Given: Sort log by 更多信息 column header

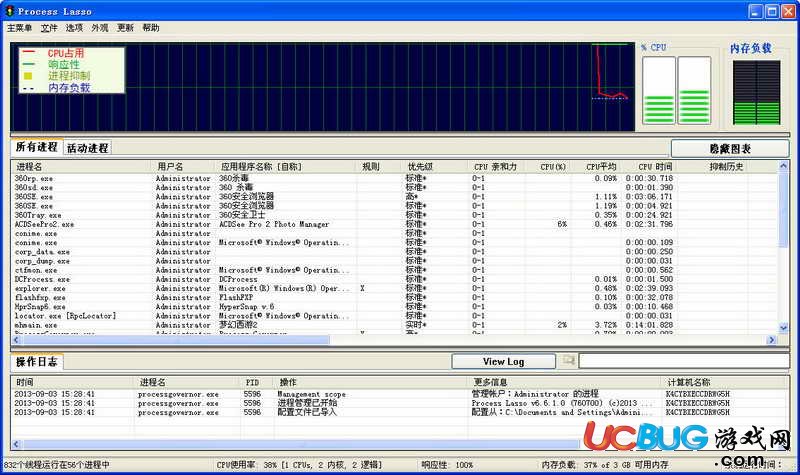Looking at the screenshot, I should click(x=565, y=382).
